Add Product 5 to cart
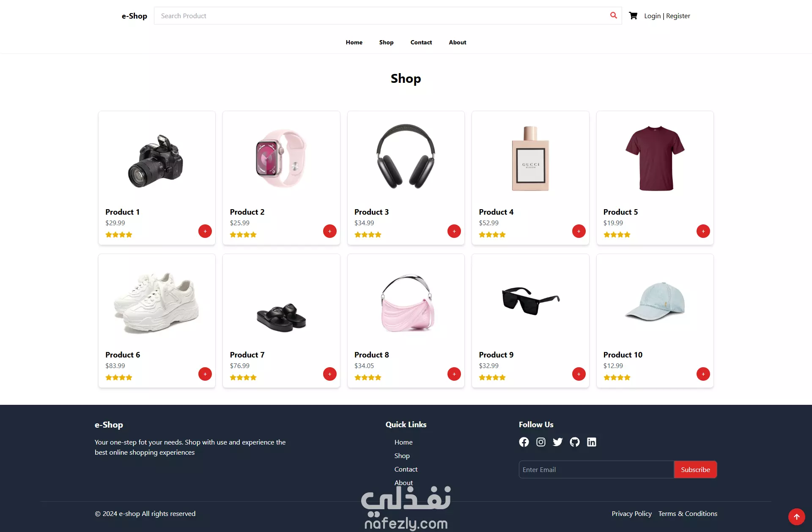 (703, 231)
